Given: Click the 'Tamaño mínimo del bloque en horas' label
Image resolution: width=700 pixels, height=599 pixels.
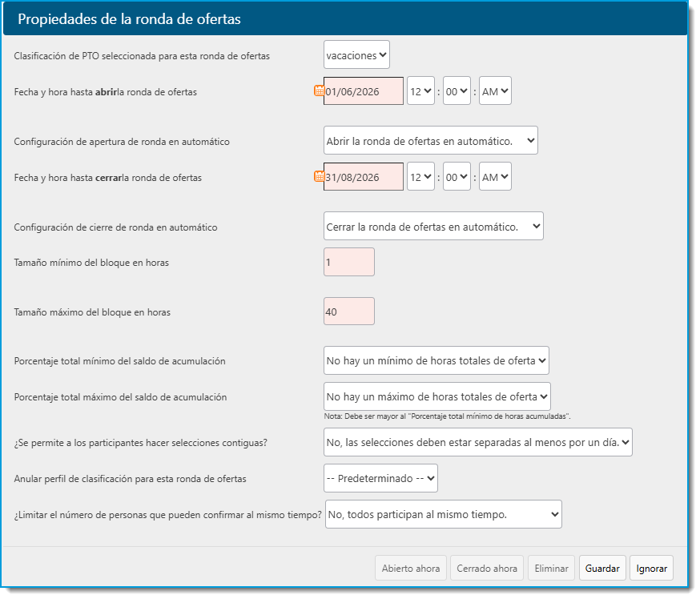Looking at the screenshot, I should click(91, 263).
